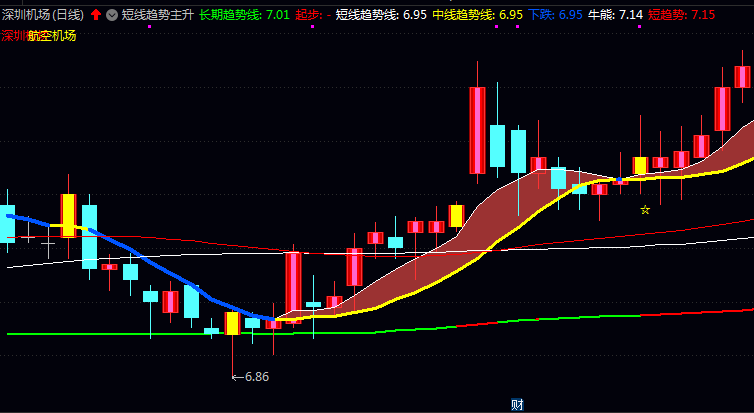Click the red 短趋势 7.15 legend
This screenshot has width=754, height=413.
(x=681, y=15)
